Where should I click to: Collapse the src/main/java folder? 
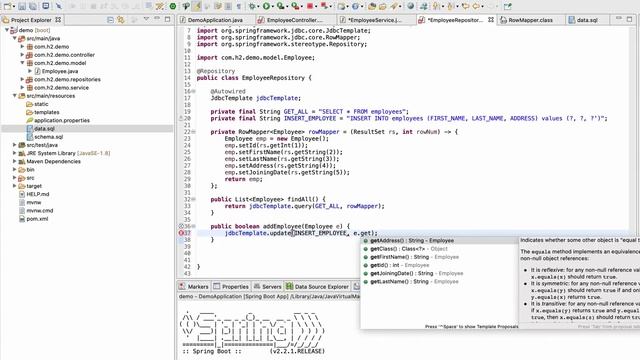(15, 38)
